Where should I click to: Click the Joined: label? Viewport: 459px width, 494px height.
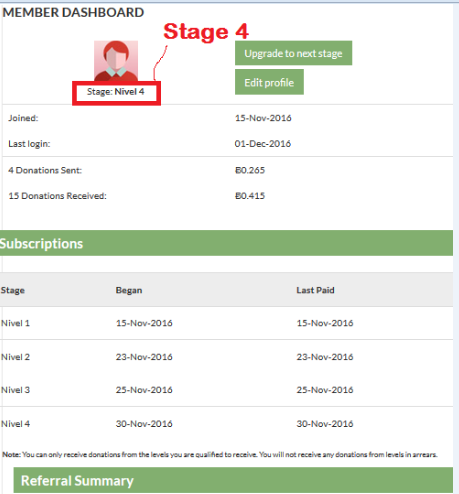pos(23,118)
